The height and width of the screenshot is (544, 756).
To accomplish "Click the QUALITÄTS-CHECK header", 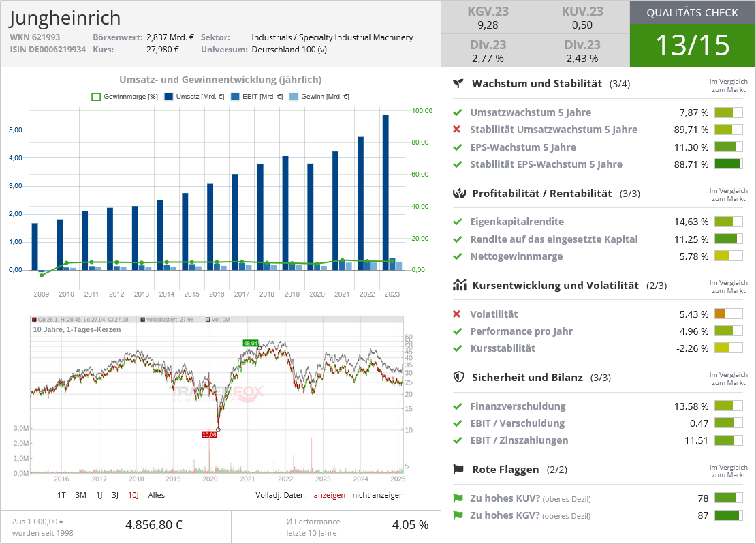I will (693, 12).
